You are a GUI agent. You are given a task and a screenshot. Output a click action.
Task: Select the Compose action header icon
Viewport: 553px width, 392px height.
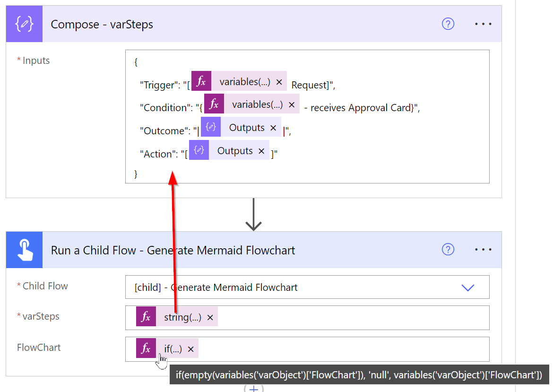[24, 24]
